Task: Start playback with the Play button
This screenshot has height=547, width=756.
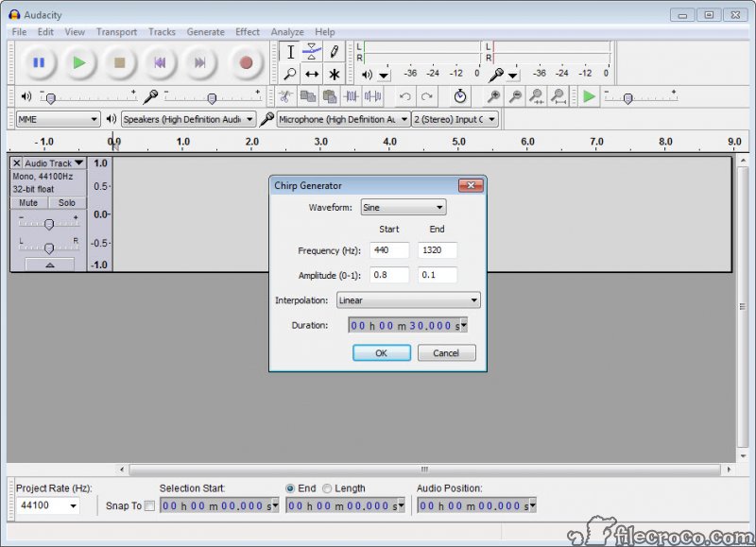Action: click(79, 62)
